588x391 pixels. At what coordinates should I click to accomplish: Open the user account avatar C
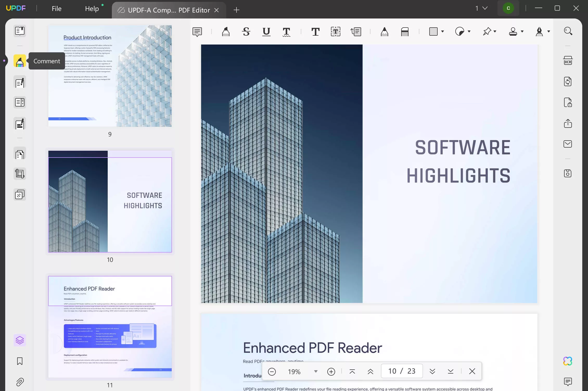click(508, 8)
